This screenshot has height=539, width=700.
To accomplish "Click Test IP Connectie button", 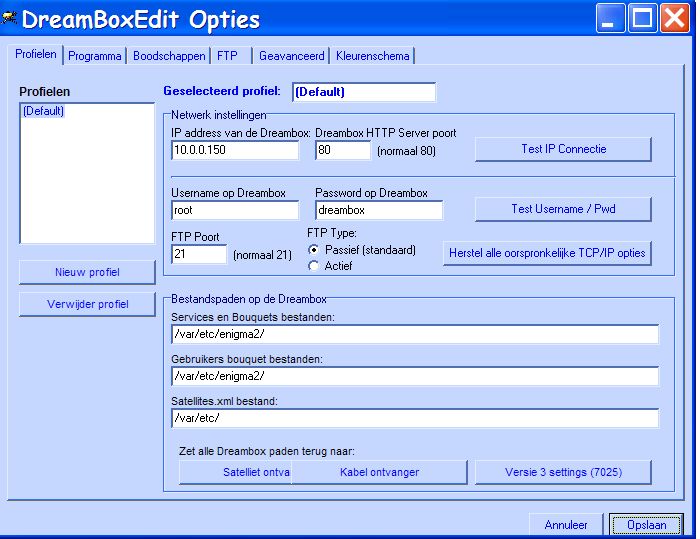I will (x=563, y=149).
